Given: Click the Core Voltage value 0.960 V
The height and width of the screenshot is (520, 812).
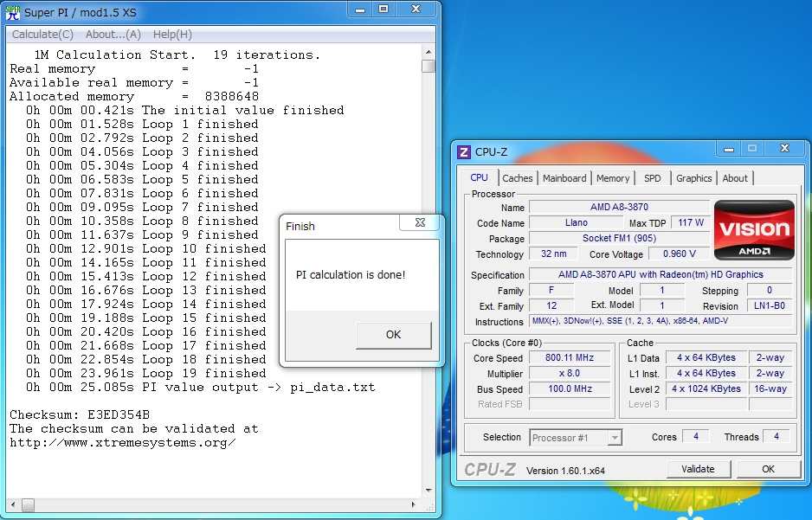Looking at the screenshot, I should (679, 254).
